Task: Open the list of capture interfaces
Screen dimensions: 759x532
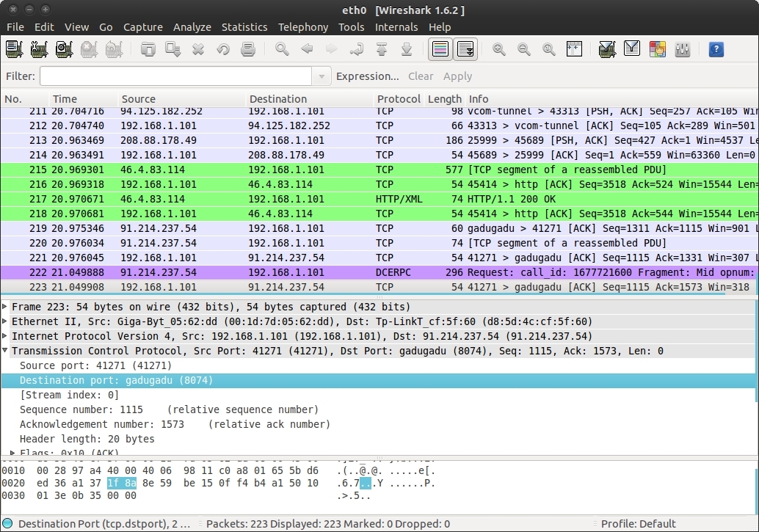Action: [x=14, y=49]
